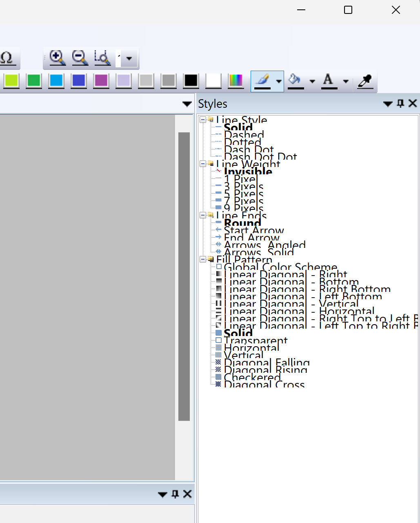This screenshot has height=523, width=420.
Task: Open the fill color dropdown arrow
Action: 312,81
